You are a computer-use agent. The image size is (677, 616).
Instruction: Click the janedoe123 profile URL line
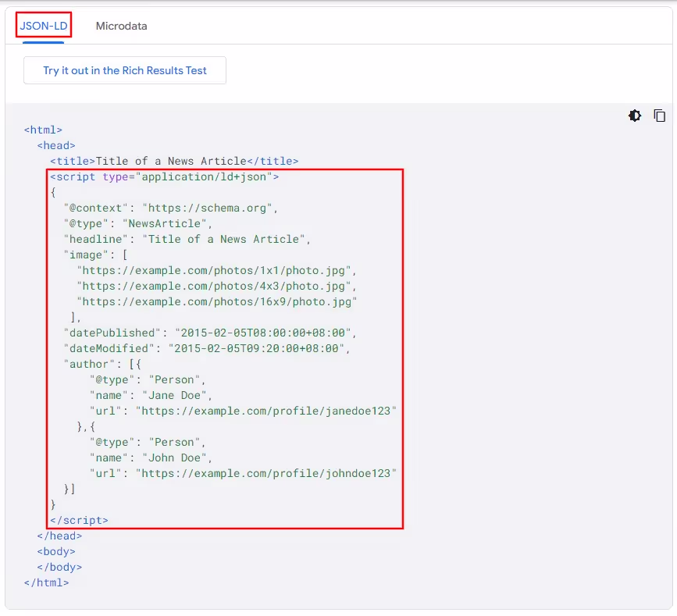(x=243, y=411)
